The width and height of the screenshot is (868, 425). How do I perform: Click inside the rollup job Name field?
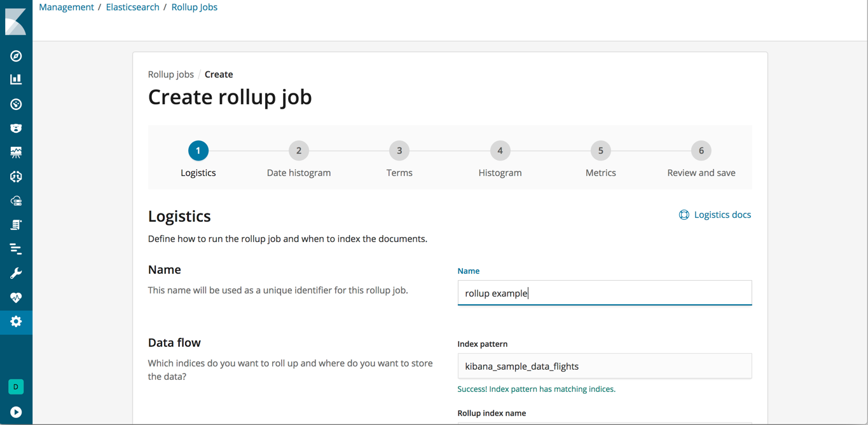click(x=604, y=292)
